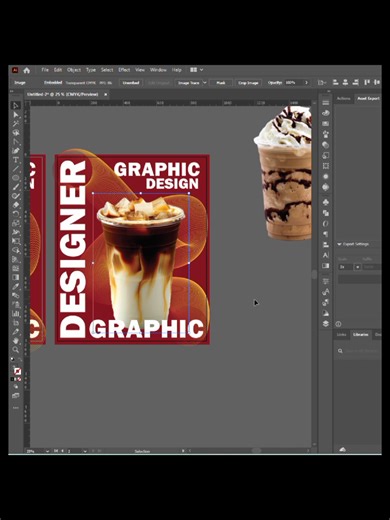Open the View menu
This screenshot has height=520, width=390.
(140, 70)
